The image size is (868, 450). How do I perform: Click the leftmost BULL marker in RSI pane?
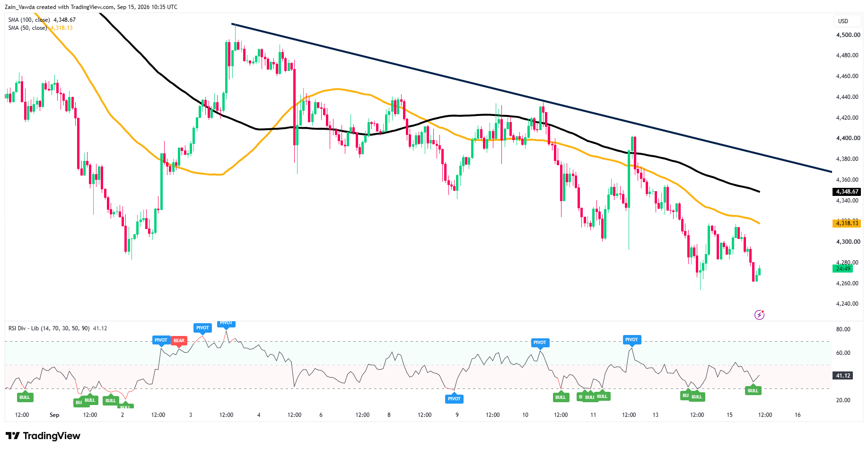(x=25, y=397)
